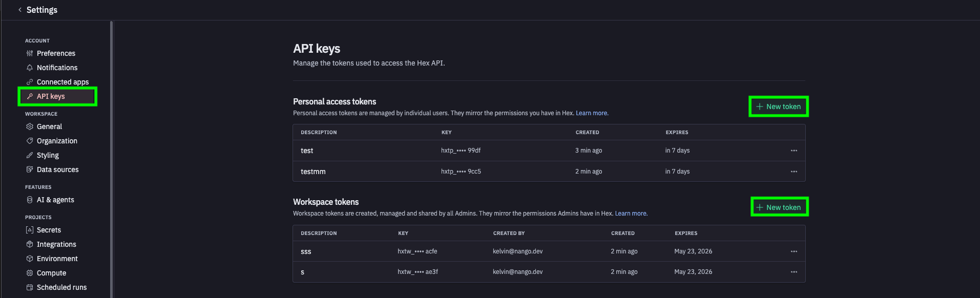Create a new personal access token
980x298 pixels.
point(779,107)
